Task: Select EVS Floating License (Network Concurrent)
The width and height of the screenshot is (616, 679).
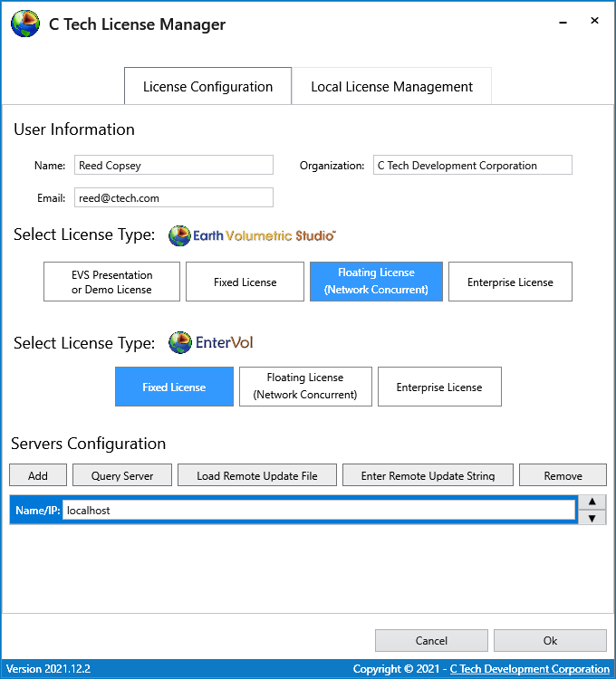Action: pos(376,282)
